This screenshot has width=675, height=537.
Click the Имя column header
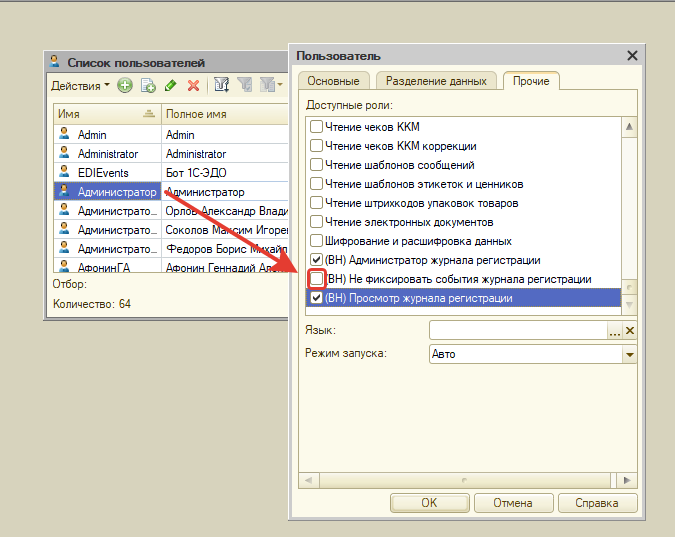[100, 114]
